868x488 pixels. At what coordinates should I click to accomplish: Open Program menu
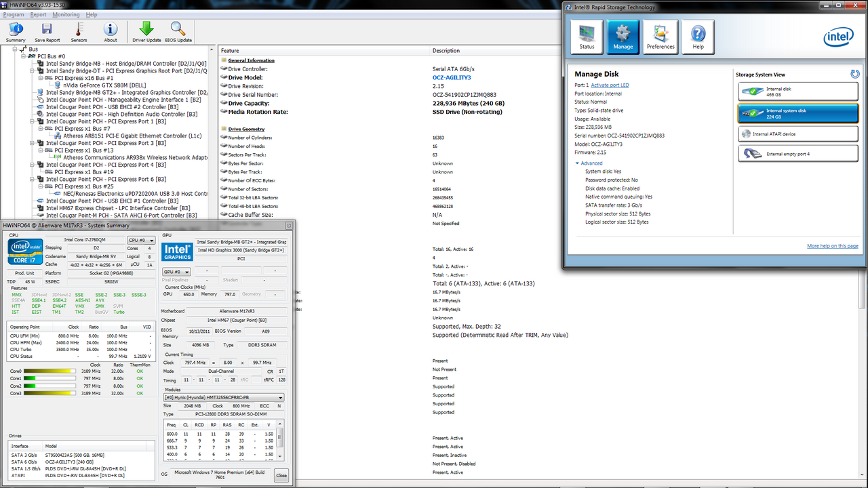(14, 14)
